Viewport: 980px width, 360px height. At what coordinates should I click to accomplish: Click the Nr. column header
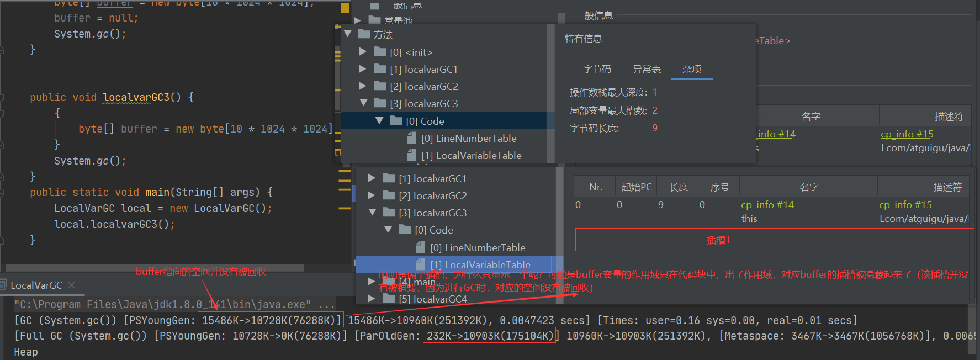click(x=595, y=187)
